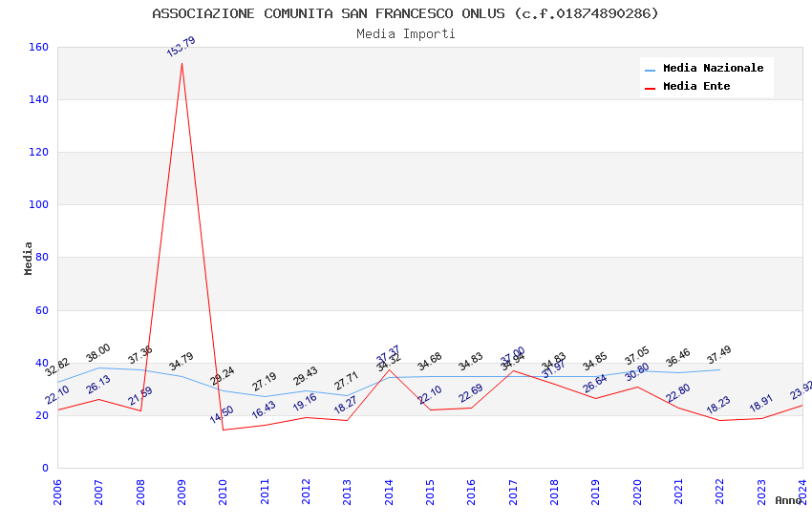Viewport: 812px width, 525px height.
Task: Click the 153.79 peak data label
Action: pos(181,47)
